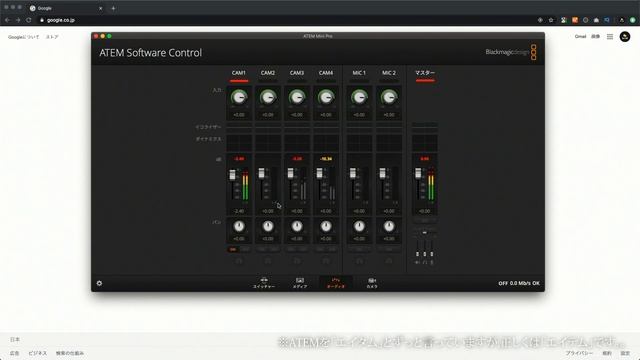Switch to メディア page

pos(300,282)
